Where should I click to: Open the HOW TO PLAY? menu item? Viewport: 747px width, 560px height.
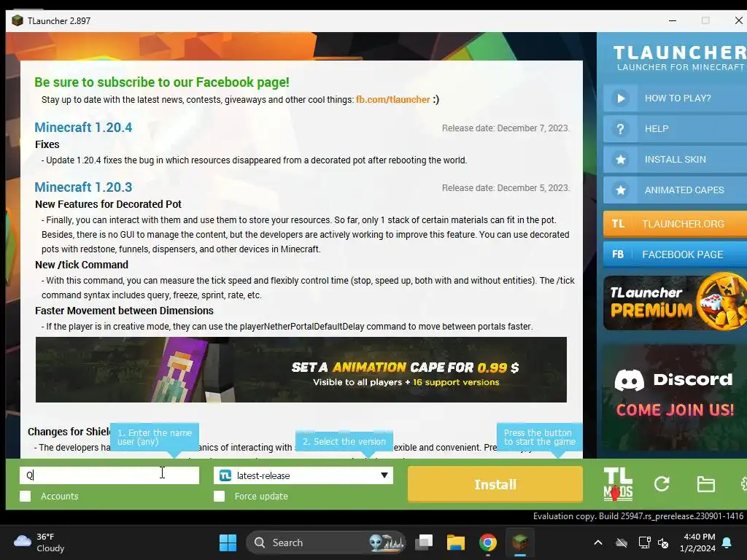pyautogui.click(x=675, y=98)
